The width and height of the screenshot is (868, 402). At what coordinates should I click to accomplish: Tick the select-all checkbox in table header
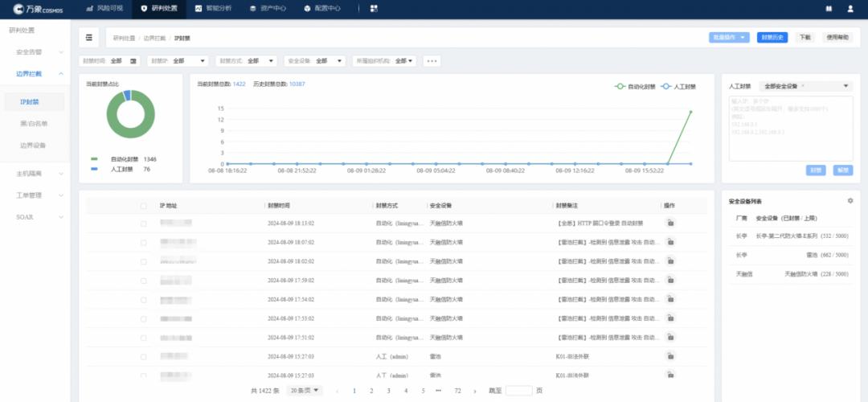tap(144, 206)
